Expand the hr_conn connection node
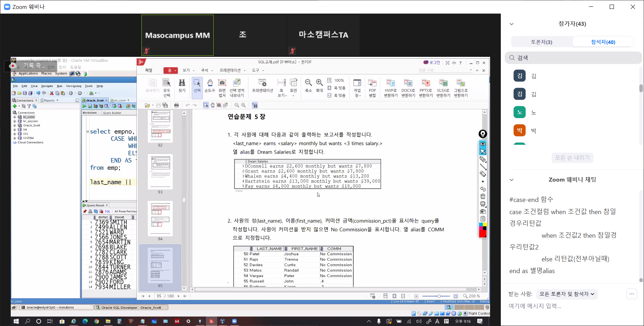The width and height of the screenshot is (644, 326). point(15,117)
